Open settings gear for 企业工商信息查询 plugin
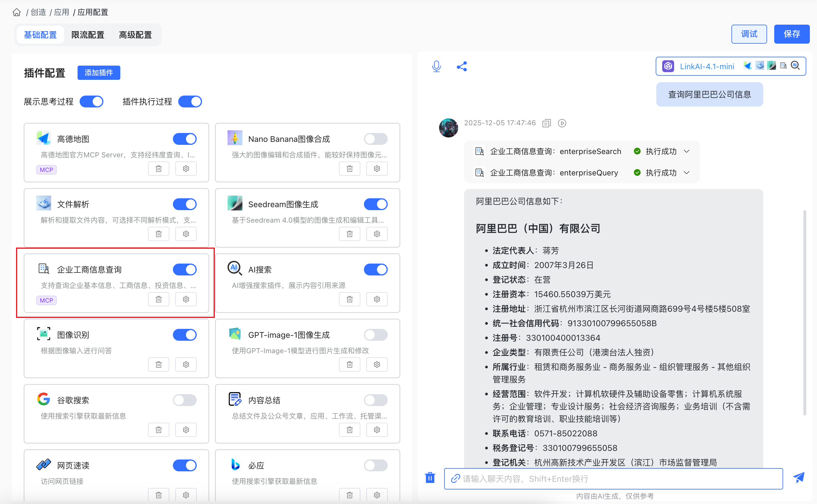 pos(186,299)
